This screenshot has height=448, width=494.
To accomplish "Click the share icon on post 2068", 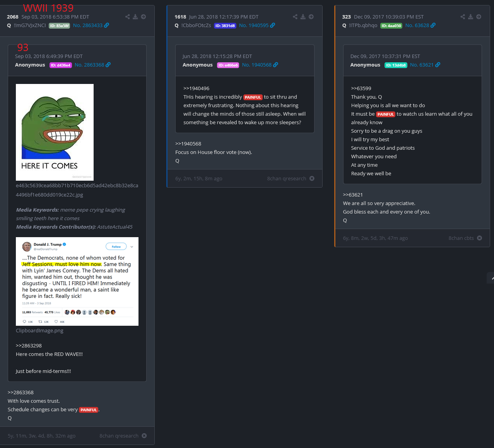I will [x=128, y=17].
